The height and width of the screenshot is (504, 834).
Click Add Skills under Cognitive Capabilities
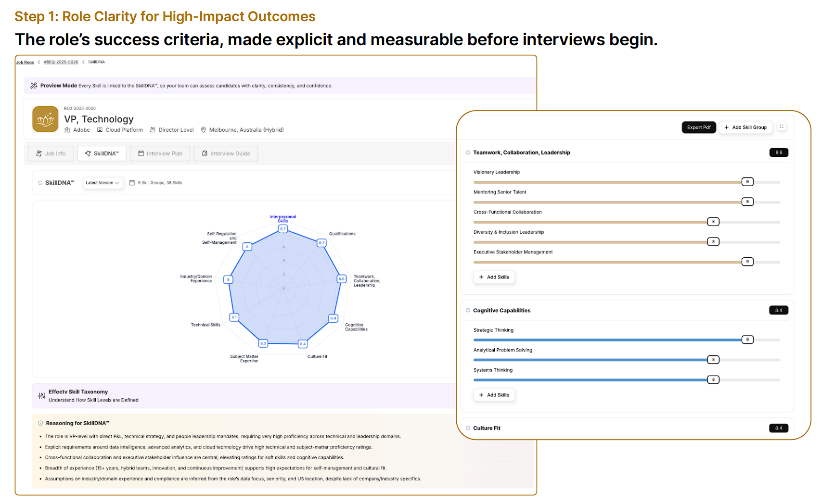click(494, 395)
